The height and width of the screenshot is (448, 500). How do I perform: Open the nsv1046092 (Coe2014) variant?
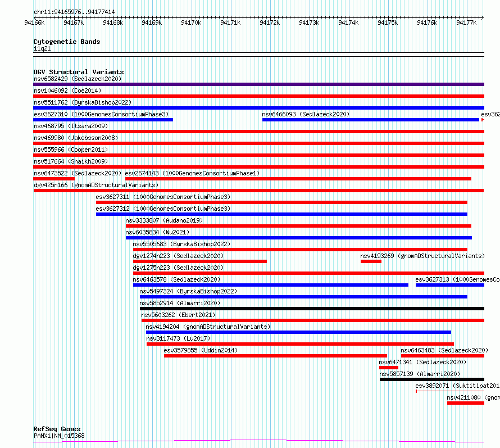pos(67,90)
